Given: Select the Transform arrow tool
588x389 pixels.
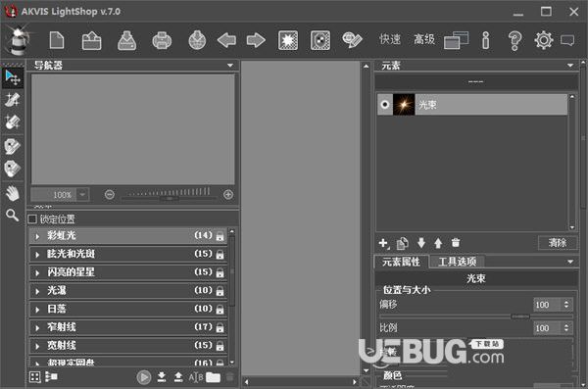Looking at the screenshot, I should (13, 77).
